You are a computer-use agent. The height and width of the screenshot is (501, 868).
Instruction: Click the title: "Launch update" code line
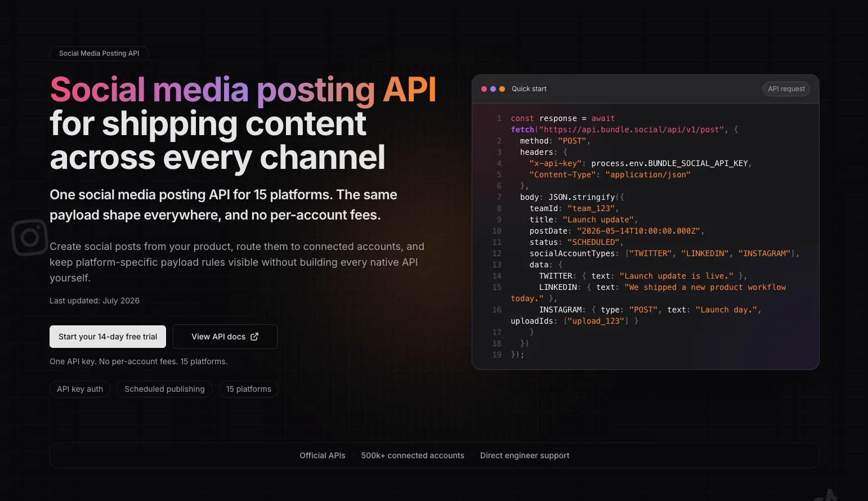click(584, 220)
